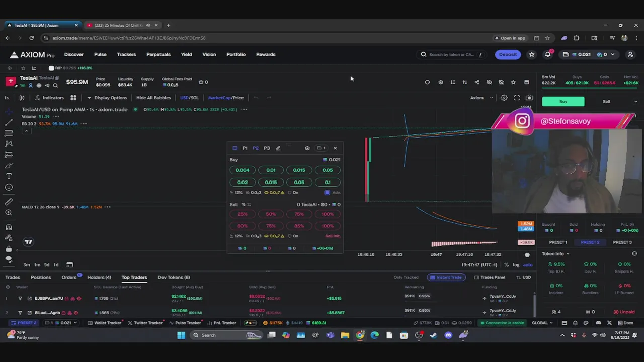Open the watchlist star in header
This screenshot has width=644, height=362.
click(531, 54)
